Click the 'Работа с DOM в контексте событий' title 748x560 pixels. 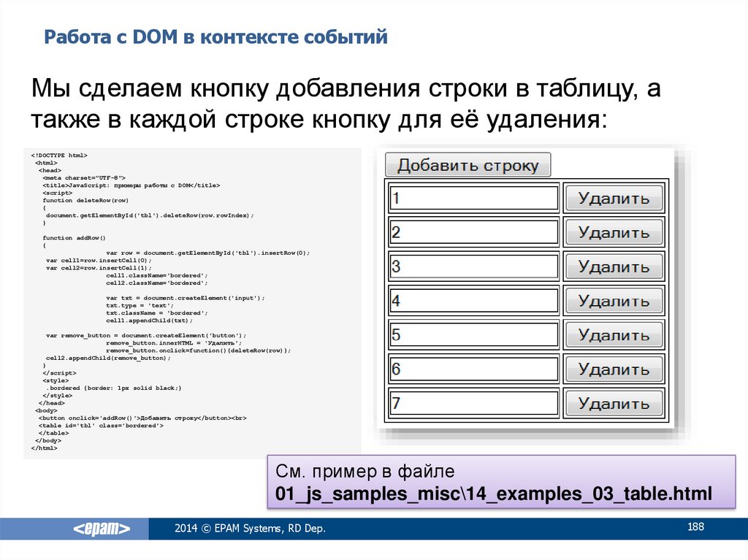215,37
